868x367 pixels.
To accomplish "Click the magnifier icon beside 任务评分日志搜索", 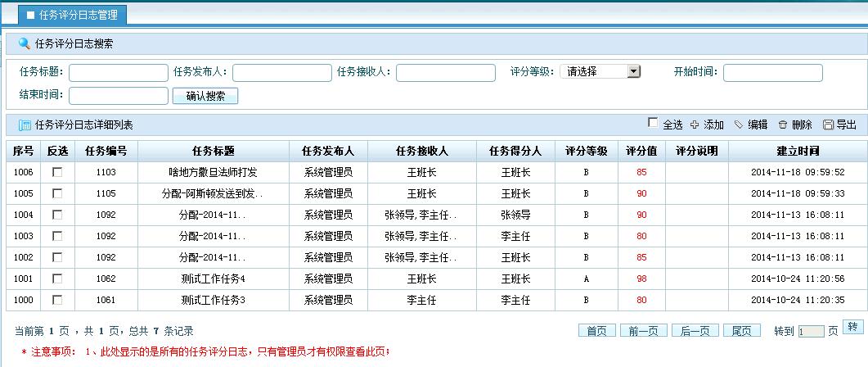I will coord(25,43).
